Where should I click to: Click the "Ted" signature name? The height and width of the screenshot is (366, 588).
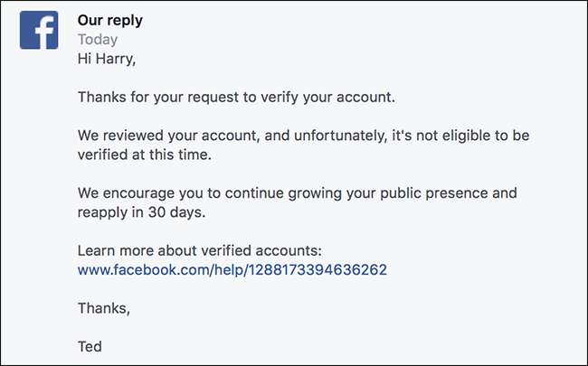[x=90, y=346]
